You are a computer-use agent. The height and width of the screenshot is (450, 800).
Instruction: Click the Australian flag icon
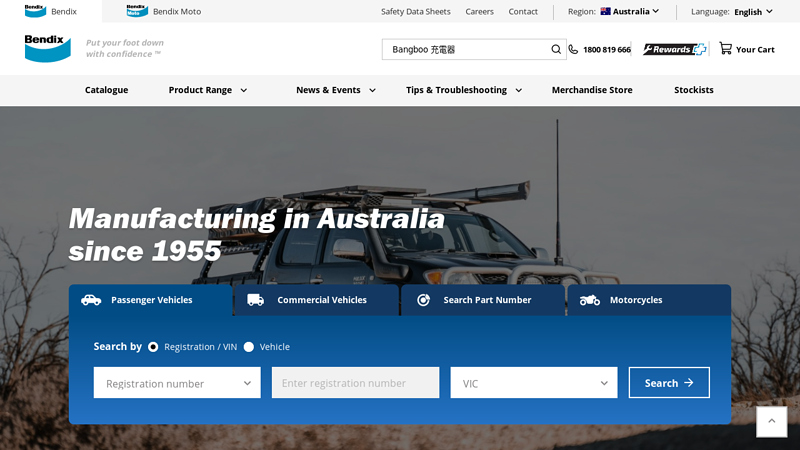pyautogui.click(x=605, y=11)
